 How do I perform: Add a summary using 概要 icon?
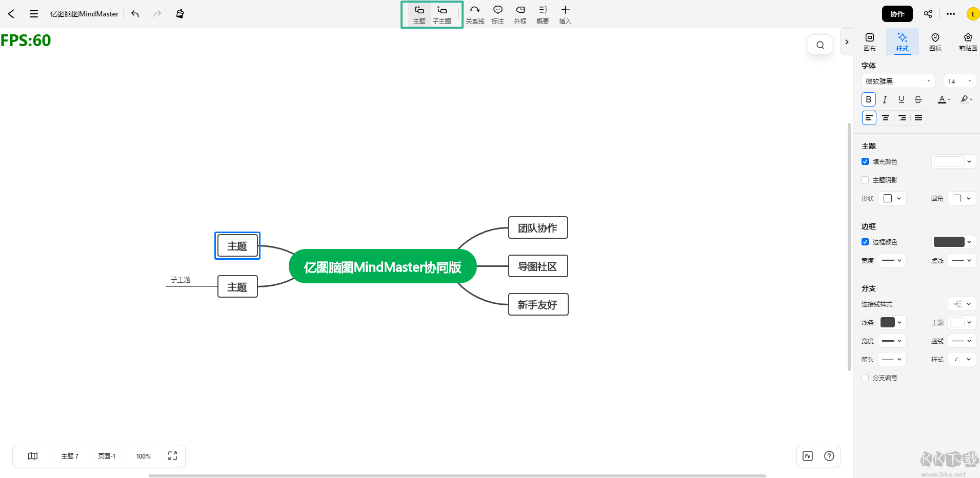pos(543,14)
